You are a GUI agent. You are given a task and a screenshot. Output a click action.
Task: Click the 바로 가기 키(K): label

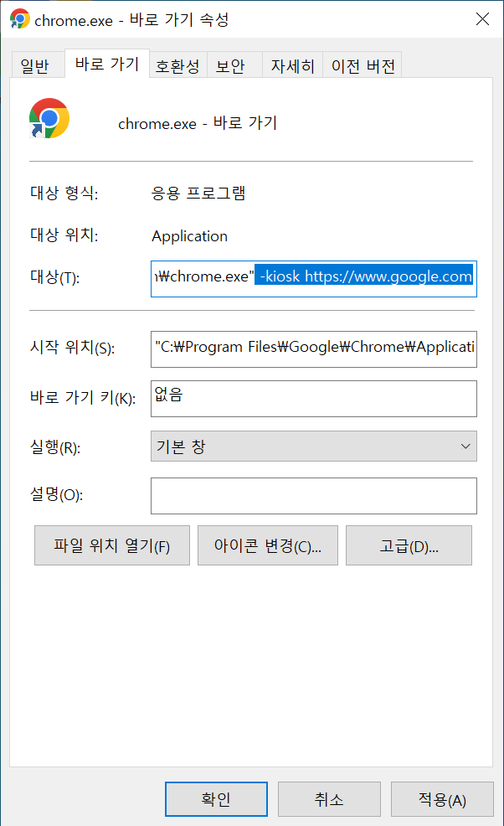(83, 398)
